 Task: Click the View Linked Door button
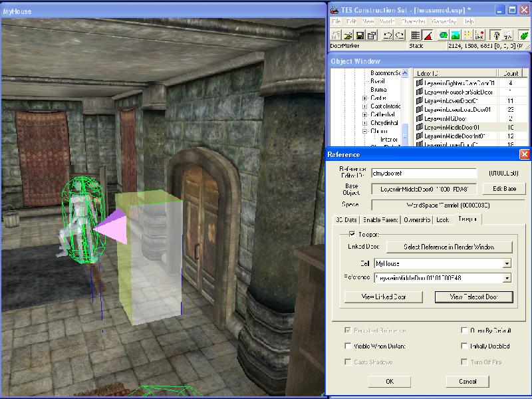(x=384, y=297)
